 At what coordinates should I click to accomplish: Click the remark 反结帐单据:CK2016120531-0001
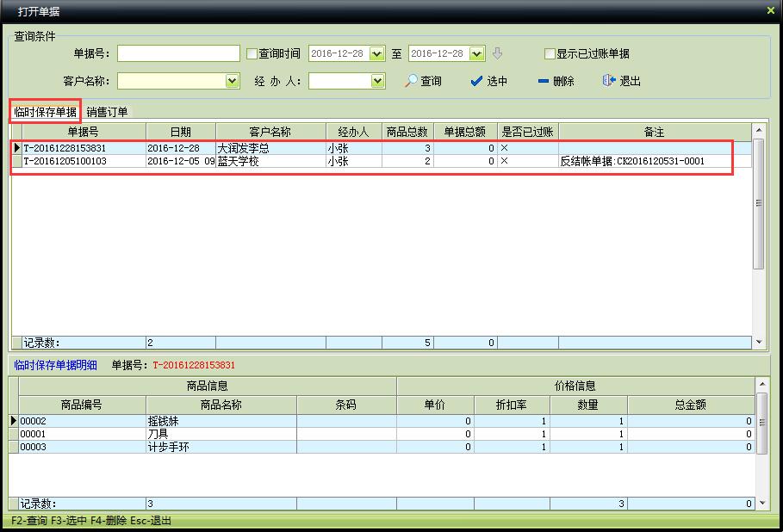click(x=632, y=161)
